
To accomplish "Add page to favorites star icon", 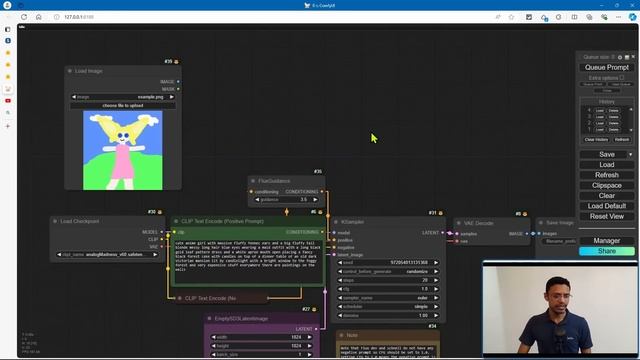I will tap(511, 17).
